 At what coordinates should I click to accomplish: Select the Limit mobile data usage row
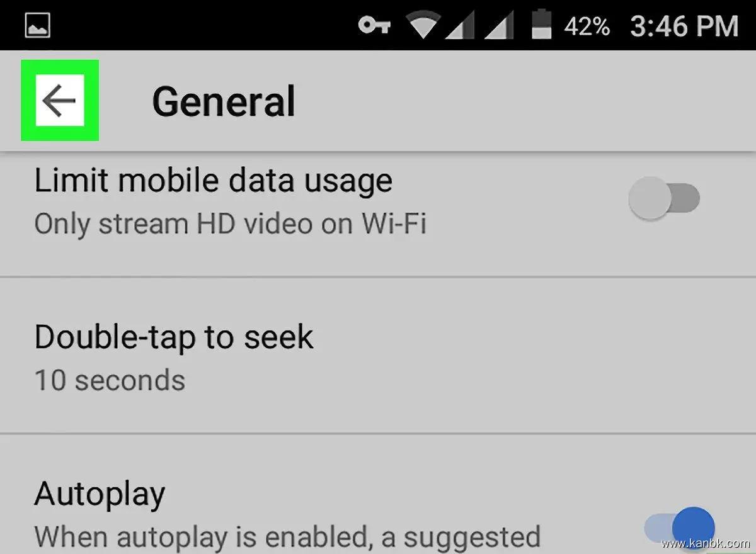(x=378, y=214)
